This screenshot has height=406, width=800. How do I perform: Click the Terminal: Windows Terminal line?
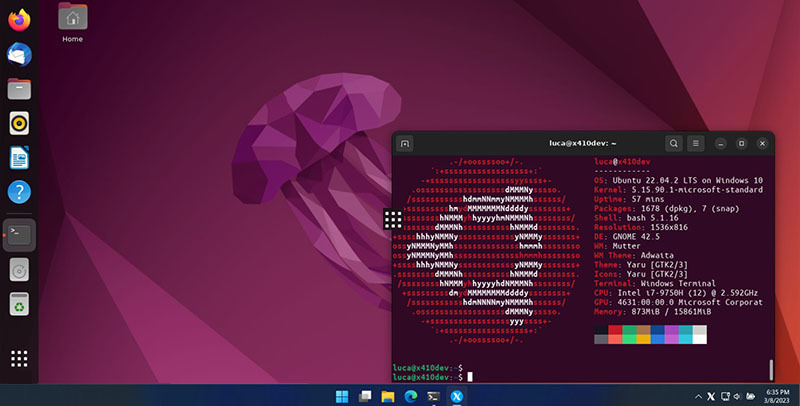point(655,284)
